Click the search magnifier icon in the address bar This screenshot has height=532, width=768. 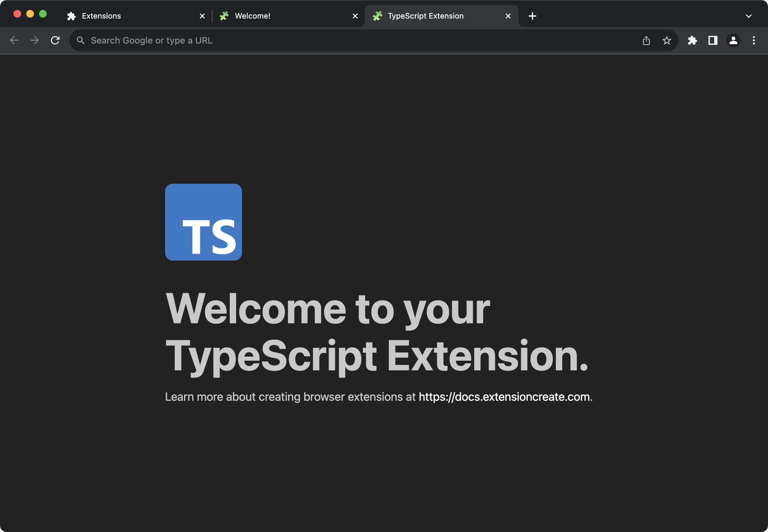pos(80,40)
